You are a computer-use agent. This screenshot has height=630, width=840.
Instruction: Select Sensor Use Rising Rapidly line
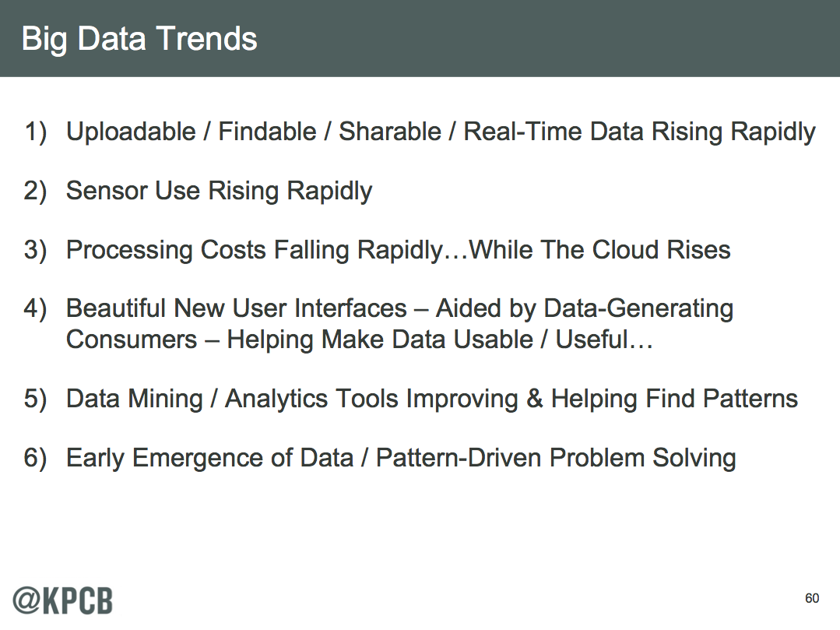[219, 192]
